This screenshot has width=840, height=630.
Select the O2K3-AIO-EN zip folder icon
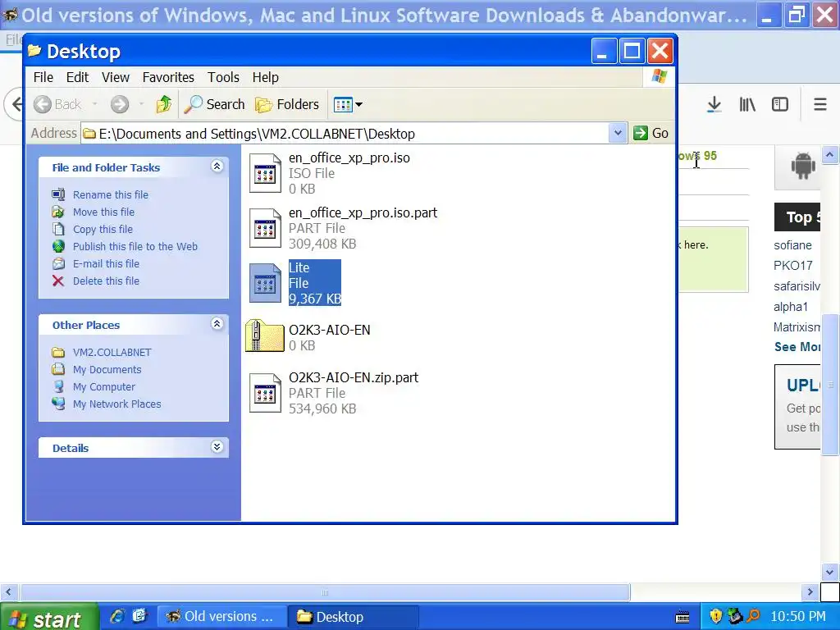tap(265, 336)
